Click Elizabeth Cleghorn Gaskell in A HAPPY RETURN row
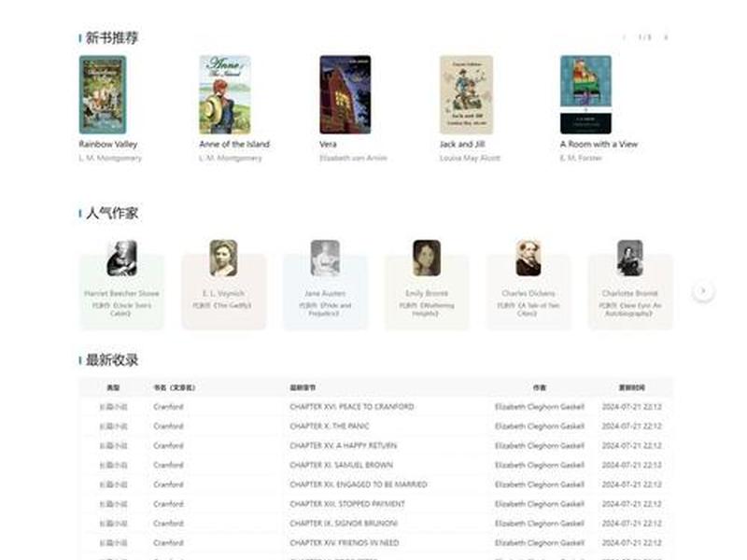 540,446
